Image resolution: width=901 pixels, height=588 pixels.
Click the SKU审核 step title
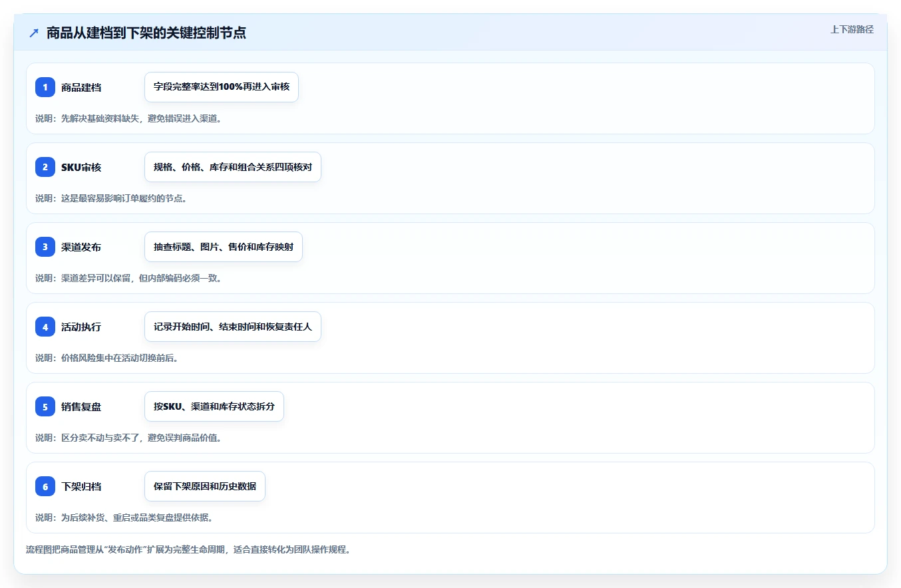tap(81, 168)
